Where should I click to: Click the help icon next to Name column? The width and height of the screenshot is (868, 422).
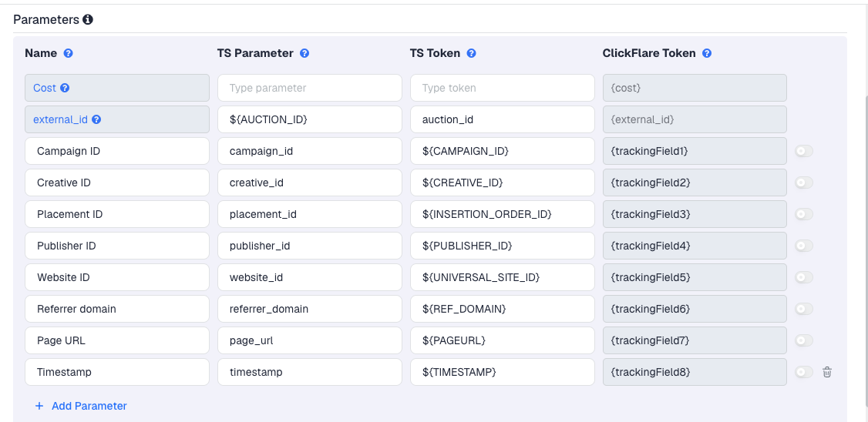click(x=68, y=53)
